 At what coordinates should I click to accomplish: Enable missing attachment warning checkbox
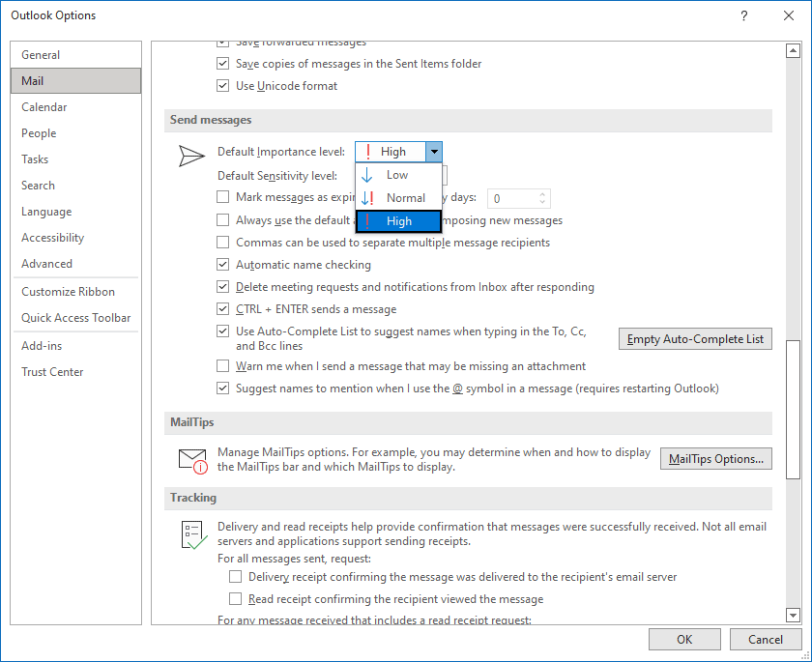tap(223, 366)
